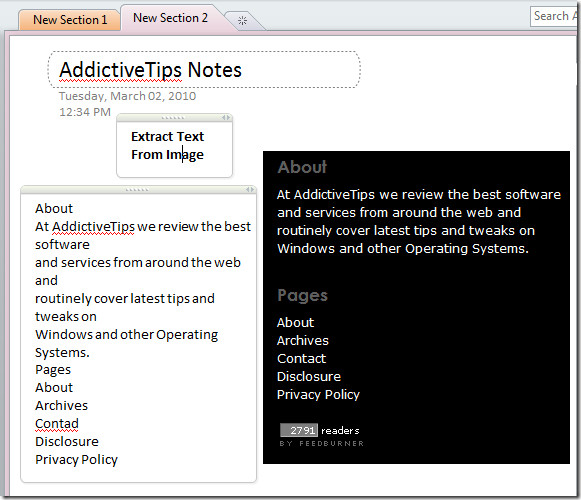Grab the extracted-text note container handle
Screen dimensions: 581x500
(x=137, y=189)
